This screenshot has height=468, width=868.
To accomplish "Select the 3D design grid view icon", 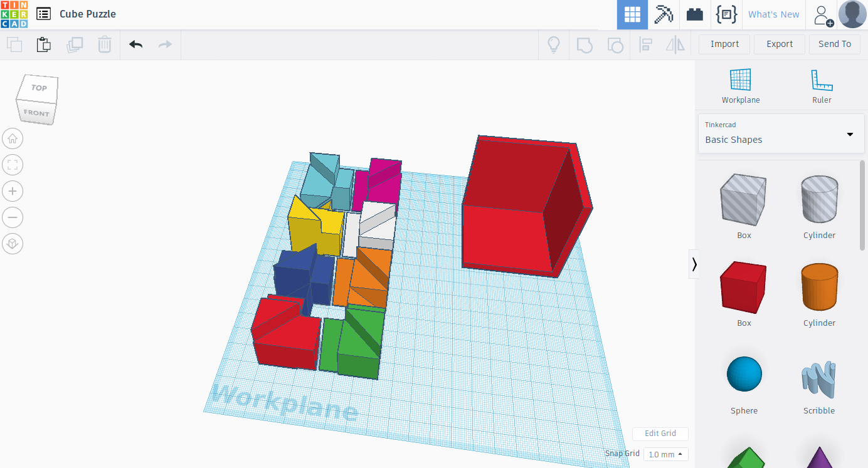I will [632, 14].
